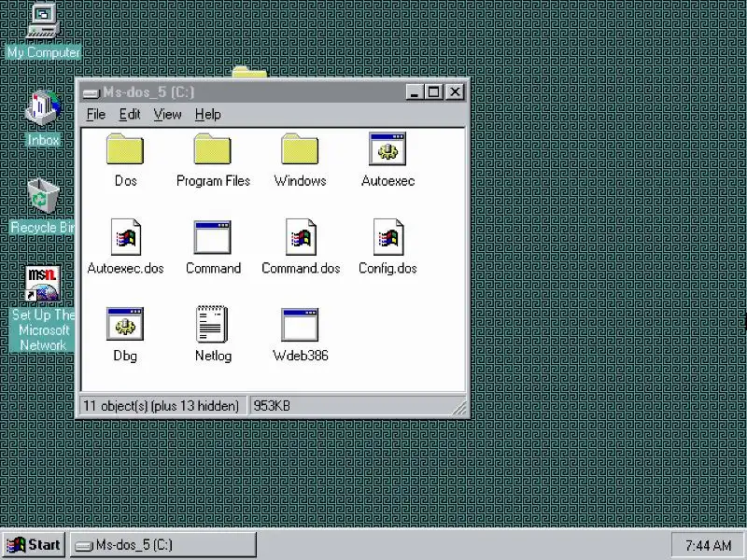Select the Program Files folder
This screenshot has width=747, height=560.
[x=213, y=149]
